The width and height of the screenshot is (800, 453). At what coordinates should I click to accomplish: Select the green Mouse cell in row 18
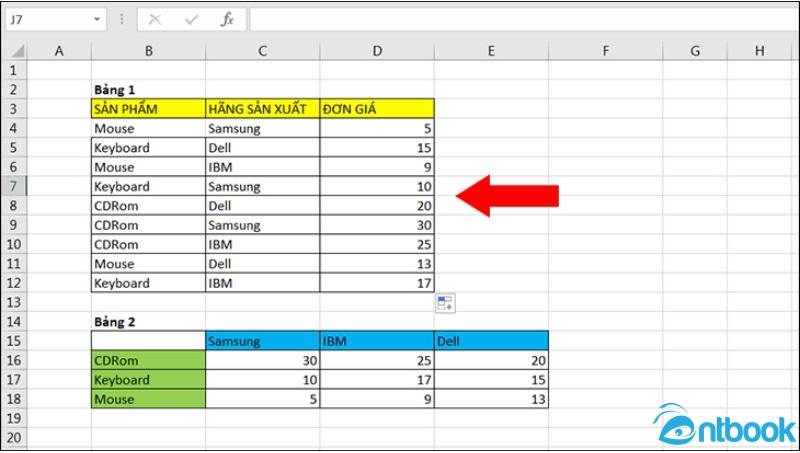coord(148,399)
